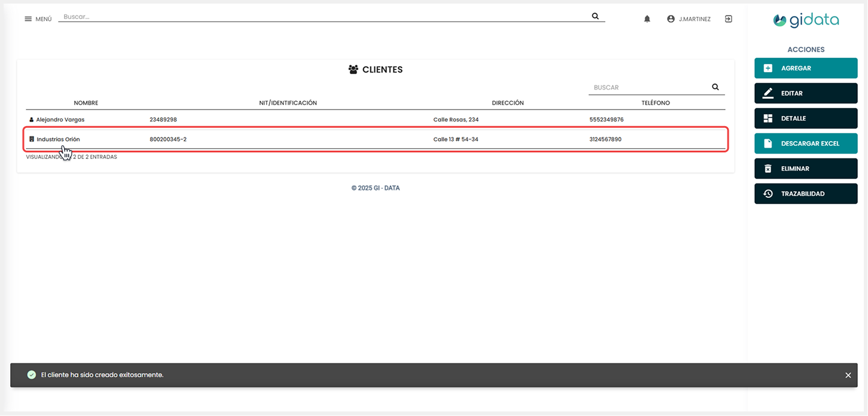
Task: Open the notifications bell
Action: 647,19
